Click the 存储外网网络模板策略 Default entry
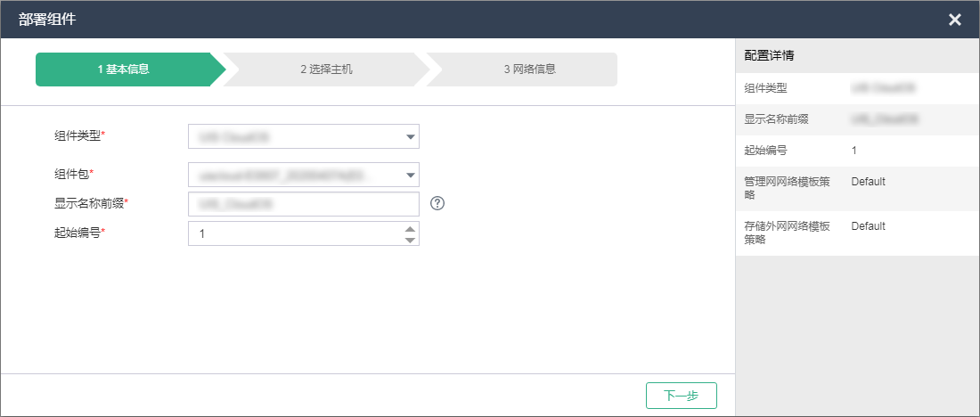Screen dimensions: 980x417 tap(868, 226)
